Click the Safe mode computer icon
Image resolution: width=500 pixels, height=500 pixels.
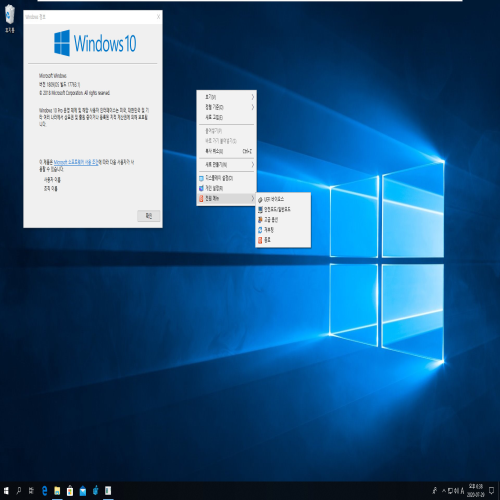click(260, 209)
